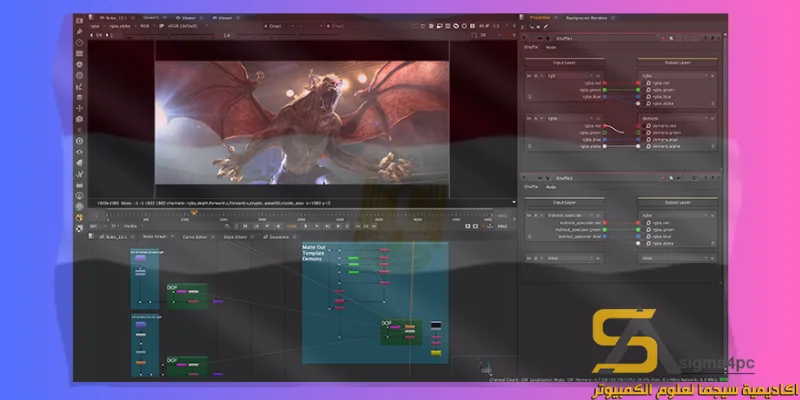
Task: Toggle demons.red output socket
Action: point(638,126)
